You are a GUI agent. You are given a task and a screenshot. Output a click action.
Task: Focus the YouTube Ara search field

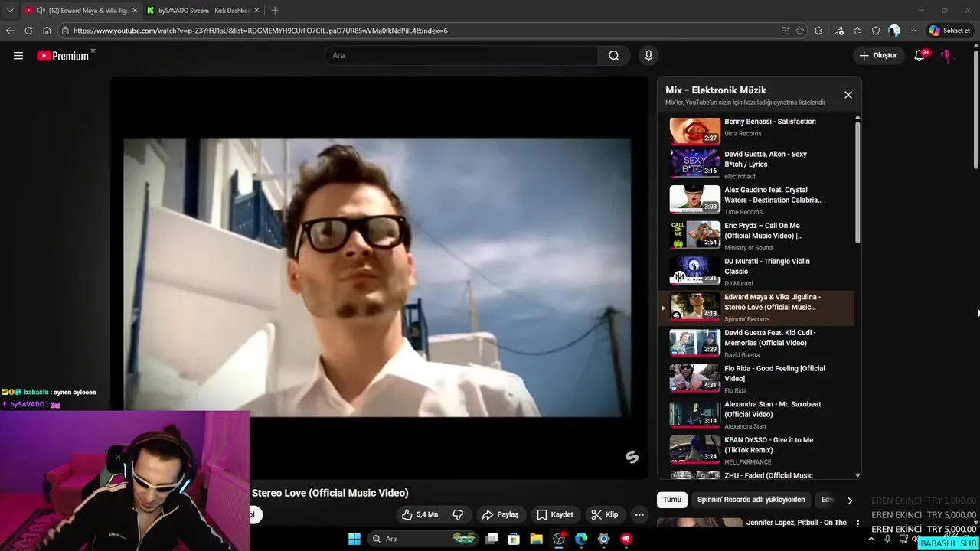(x=462, y=55)
